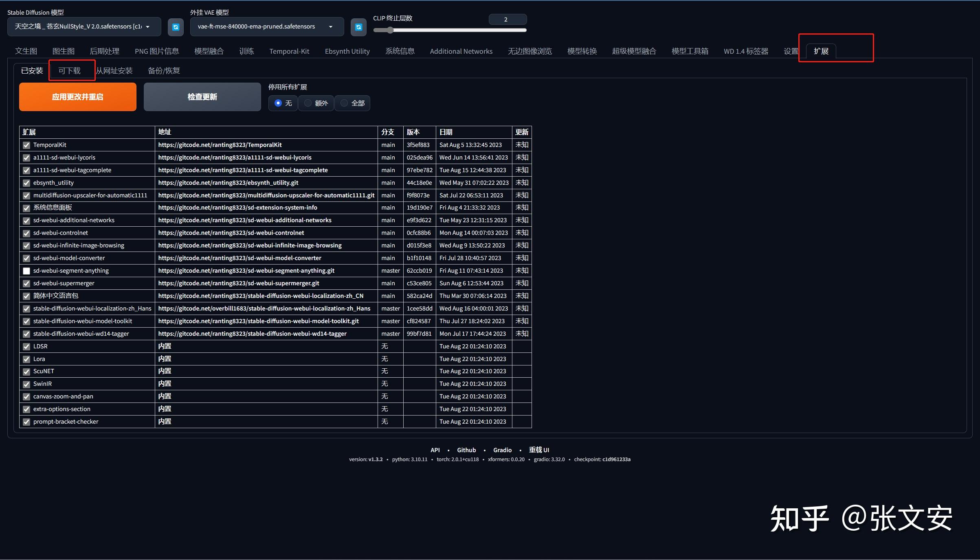Select the 无 radio option under 停用所有扩展
This screenshot has height=560, width=980.
tap(278, 103)
